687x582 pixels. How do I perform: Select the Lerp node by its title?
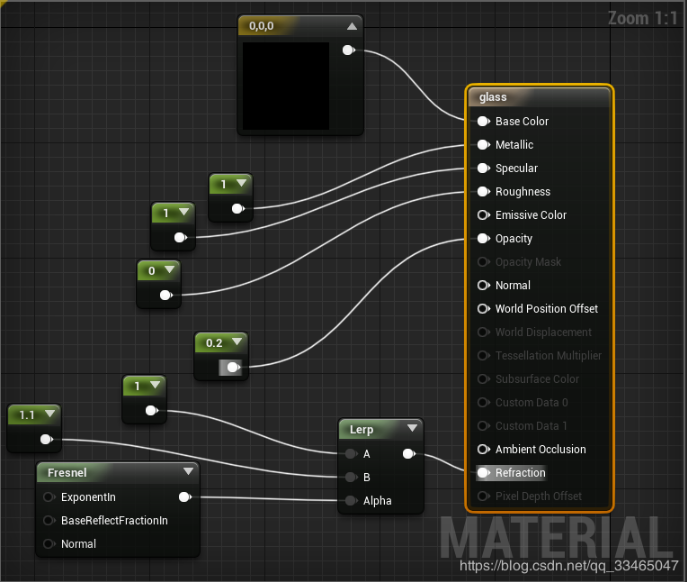361,429
